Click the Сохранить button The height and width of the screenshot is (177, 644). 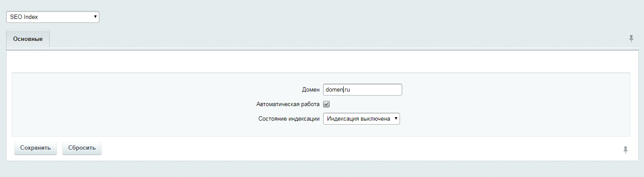(x=36, y=148)
